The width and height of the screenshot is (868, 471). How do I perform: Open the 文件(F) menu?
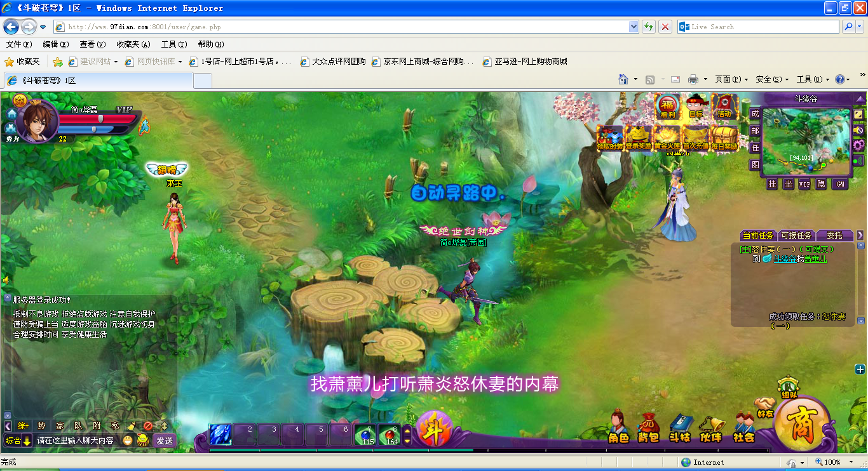point(18,44)
